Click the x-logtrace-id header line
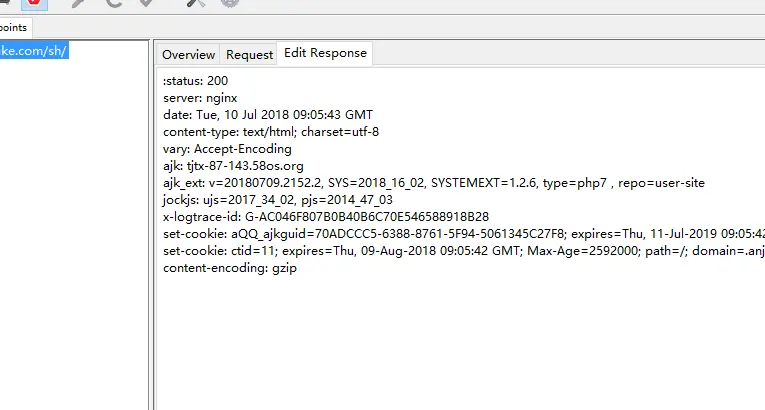This screenshot has width=765, height=410. click(326, 217)
